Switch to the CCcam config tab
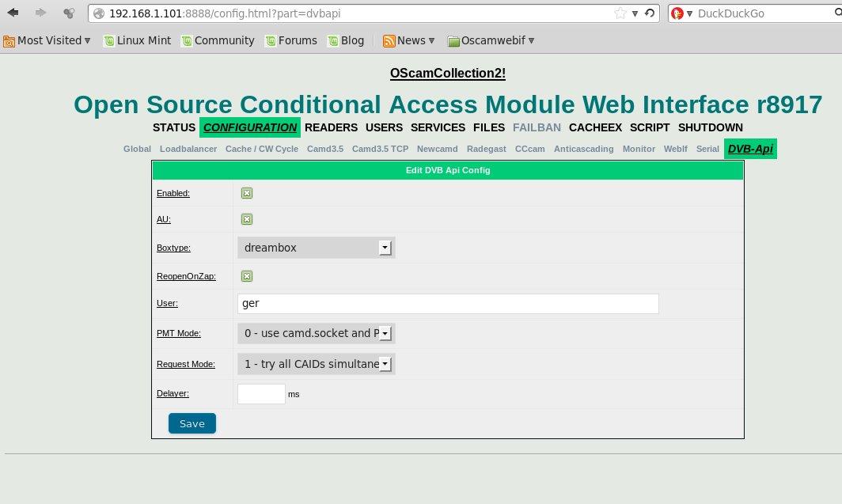Image resolution: width=842 pixels, height=504 pixels. [x=529, y=150]
